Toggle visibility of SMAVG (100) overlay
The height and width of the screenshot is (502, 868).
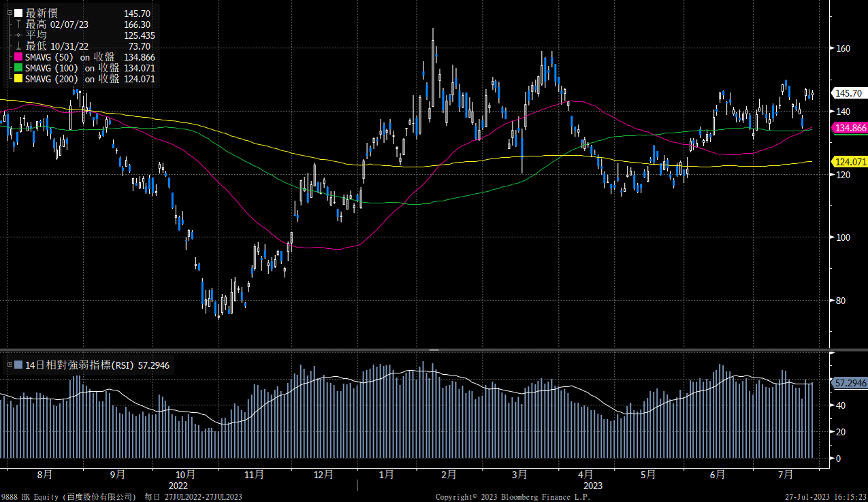(x=50, y=68)
